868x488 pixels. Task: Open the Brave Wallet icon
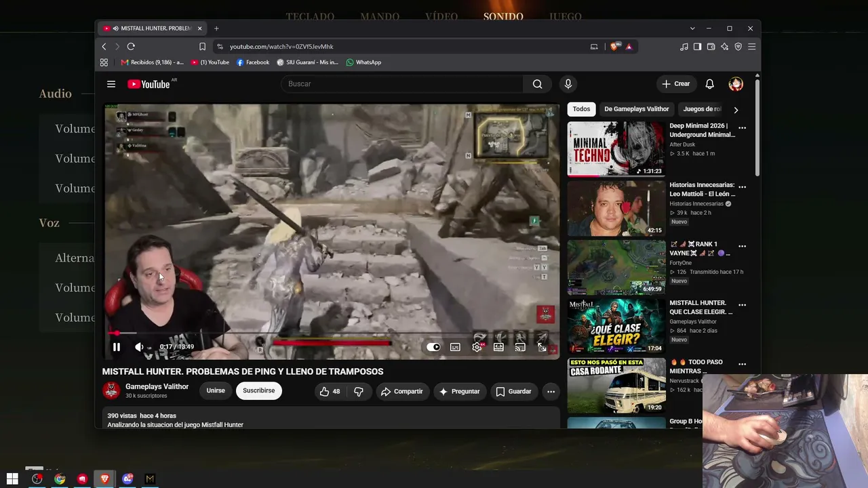pos(711,47)
